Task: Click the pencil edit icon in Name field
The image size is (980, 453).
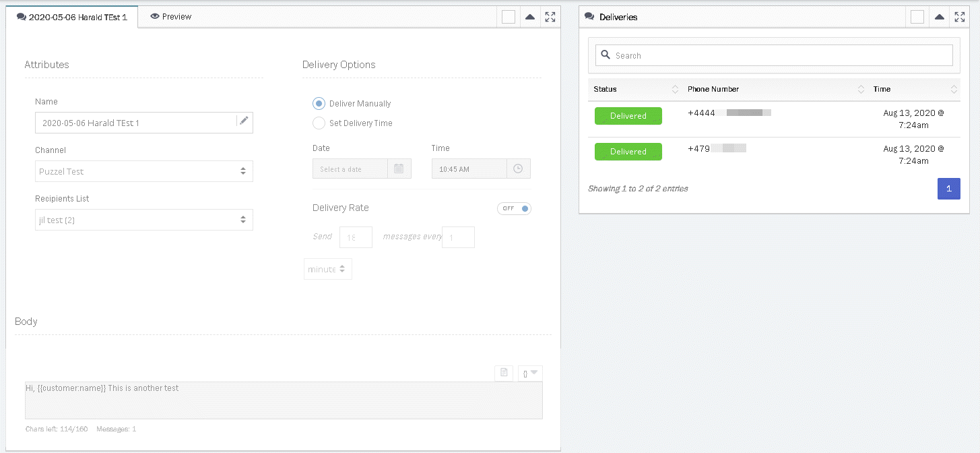Action: coord(244,122)
